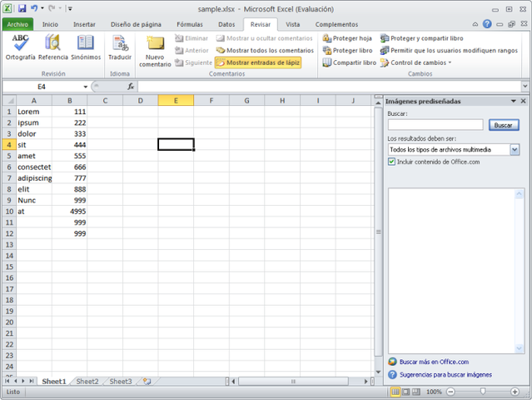Click Permitir que los usuarios modifiquen rangos
This screenshot has width=532, height=400.
click(449, 51)
